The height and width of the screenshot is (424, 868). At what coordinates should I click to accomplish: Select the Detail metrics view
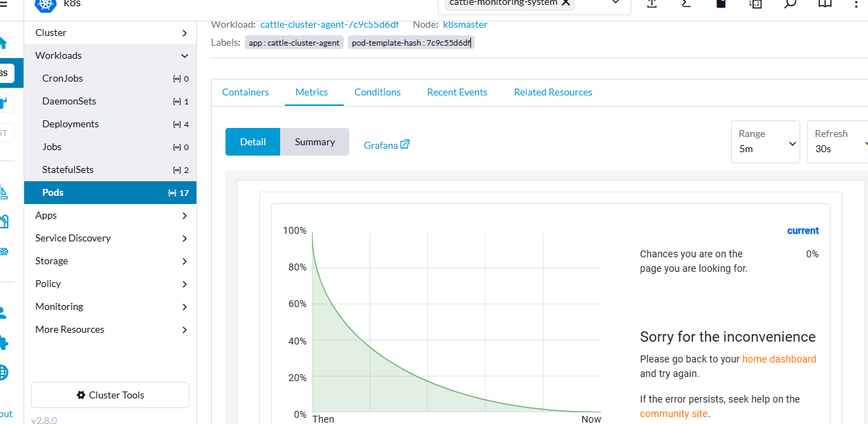click(x=252, y=142)
